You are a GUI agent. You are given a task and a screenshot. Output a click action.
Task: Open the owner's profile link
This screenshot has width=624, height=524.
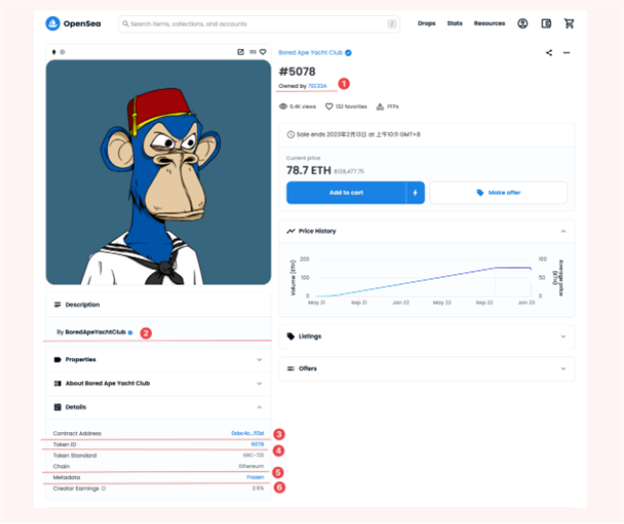(317, 86)
